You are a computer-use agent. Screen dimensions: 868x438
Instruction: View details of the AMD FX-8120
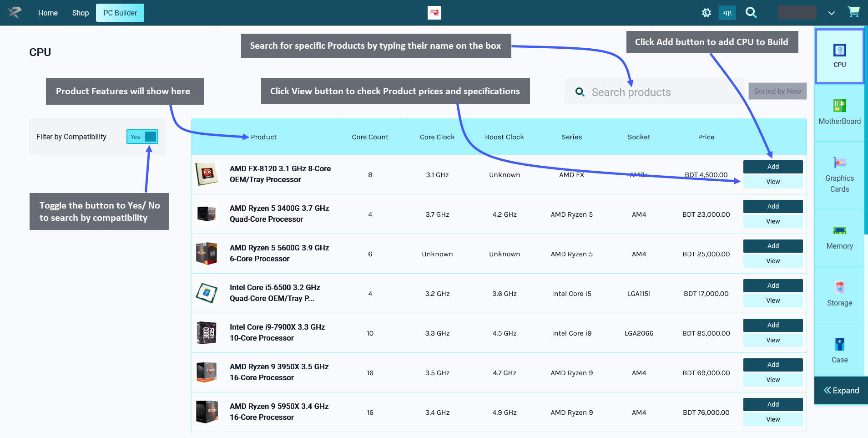773,182
